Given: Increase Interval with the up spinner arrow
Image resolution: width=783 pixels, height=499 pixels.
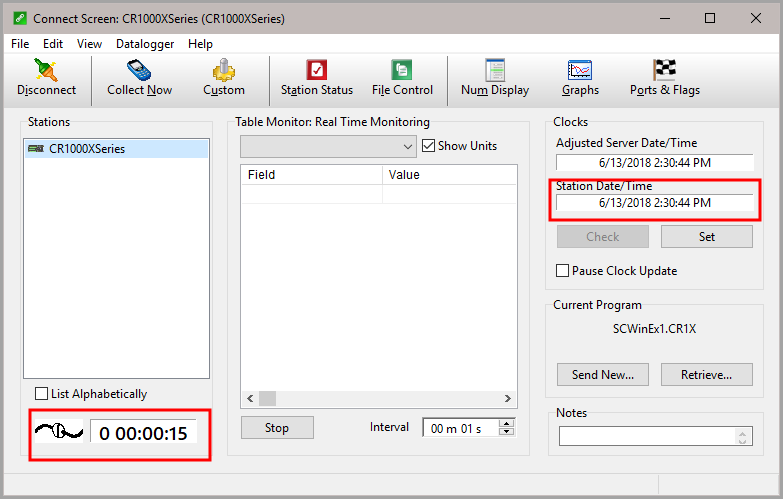Looking at the screenshot, I should 506,424.
